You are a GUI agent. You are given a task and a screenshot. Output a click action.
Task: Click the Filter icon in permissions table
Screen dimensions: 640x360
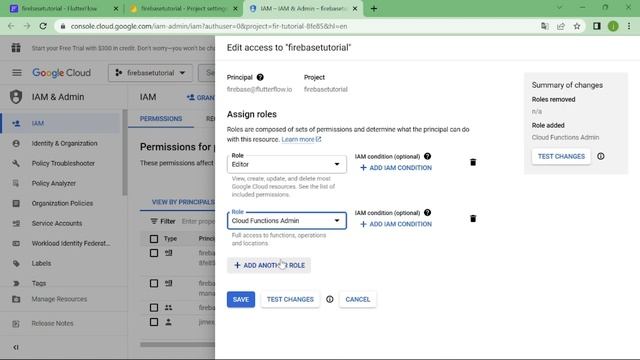[154, 221]
